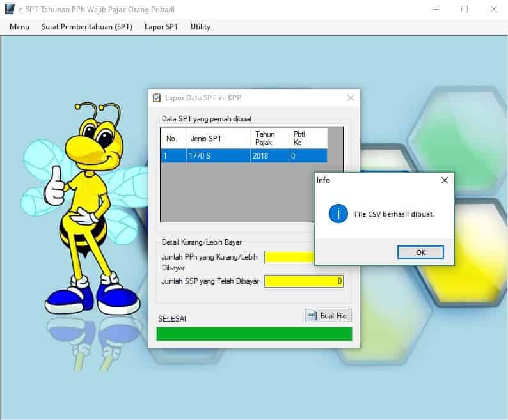Close the Lapor Data SPT ke KPP window
The width and height of the screenshot is (508, 420).
(x=351, y=98)
